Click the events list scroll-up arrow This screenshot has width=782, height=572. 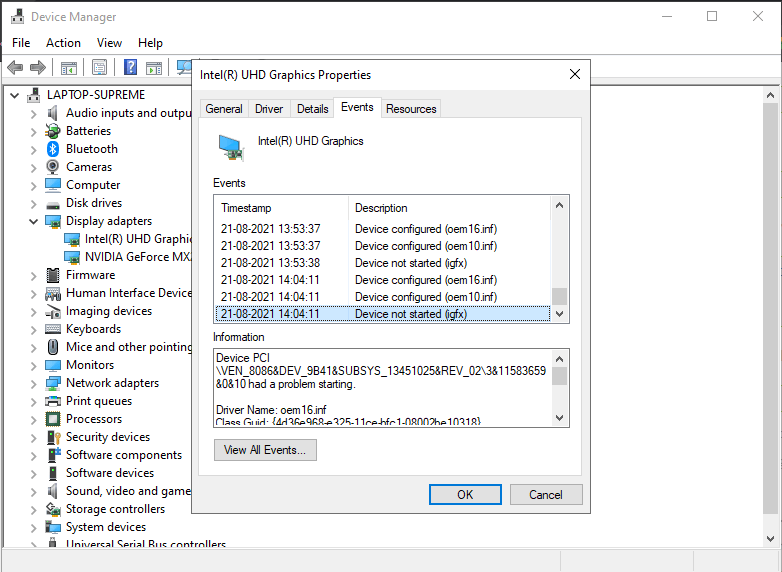click(559, 205)
